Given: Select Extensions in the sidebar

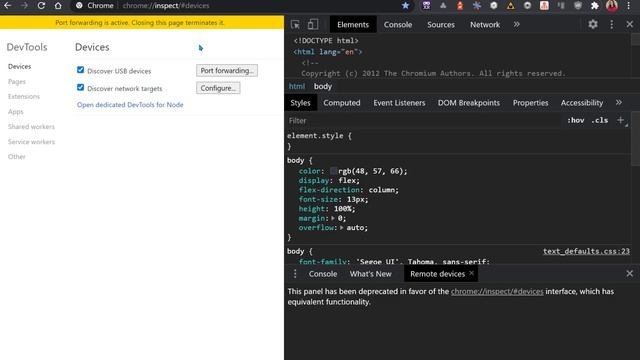Looking at the screenshot, I should pyautogui.click(x=24, y=96).
